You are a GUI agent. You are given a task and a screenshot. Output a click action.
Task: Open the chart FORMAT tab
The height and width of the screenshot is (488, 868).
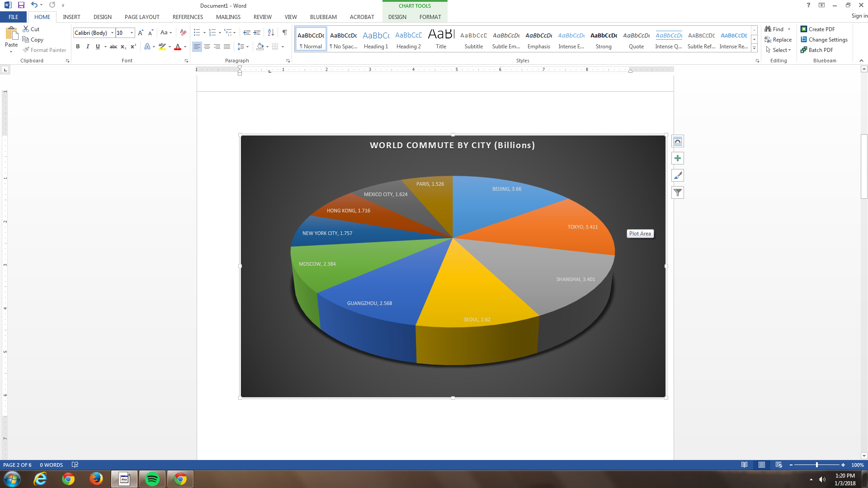pyautogui.click(x=429, y=17)
